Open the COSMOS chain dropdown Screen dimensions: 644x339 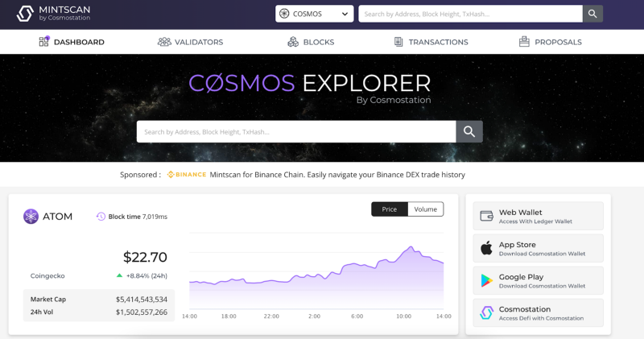pos(314,14)
